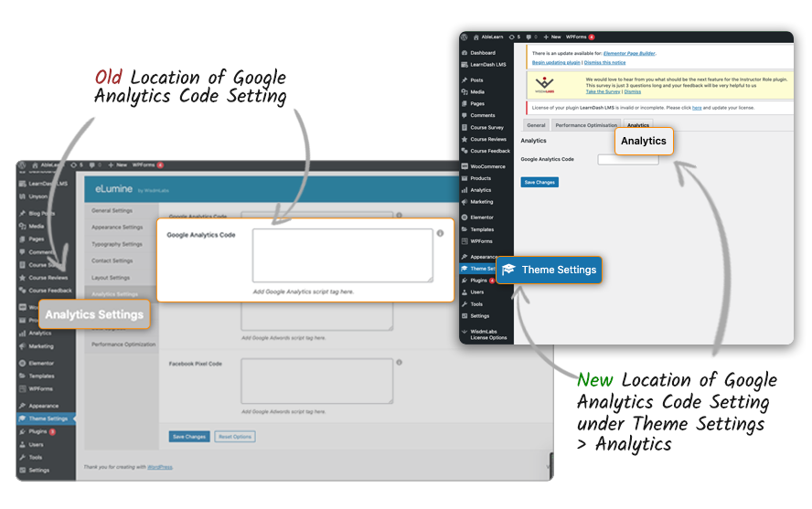The image size is (812, 509).
Task: Click the Dashboard icon in the sidebar
Action: 465,53
